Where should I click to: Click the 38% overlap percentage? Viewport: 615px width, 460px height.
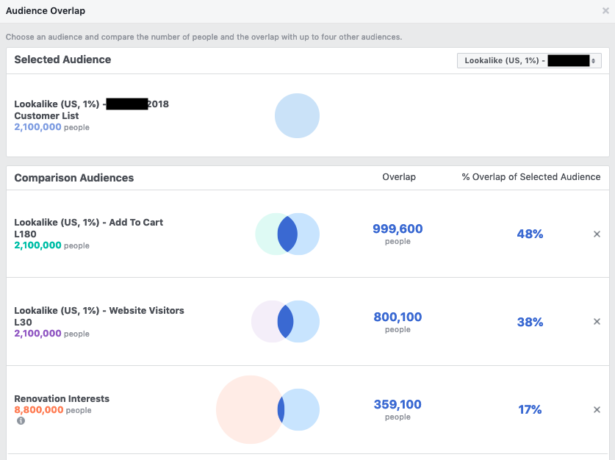tap(530, 322)
